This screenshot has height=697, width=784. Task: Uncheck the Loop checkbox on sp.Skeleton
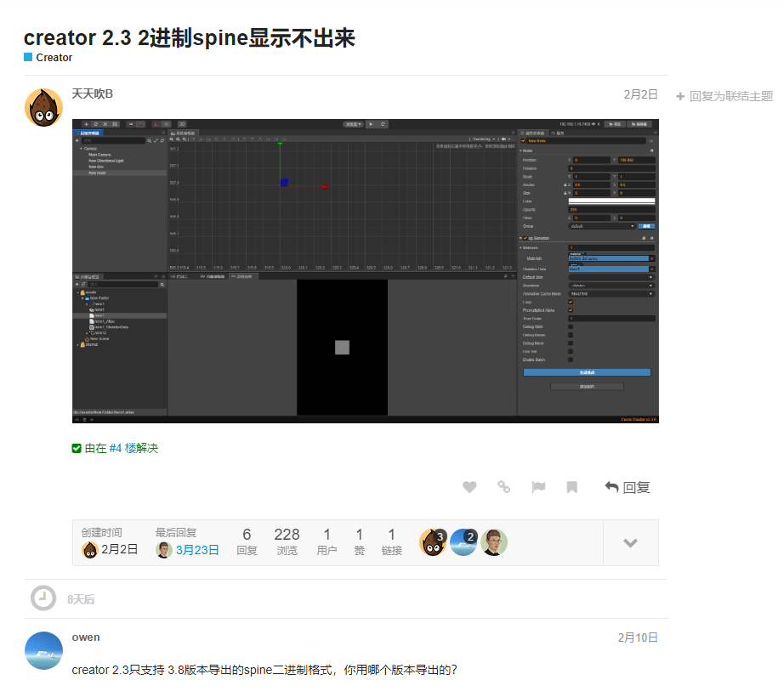(x=570, y=303)
